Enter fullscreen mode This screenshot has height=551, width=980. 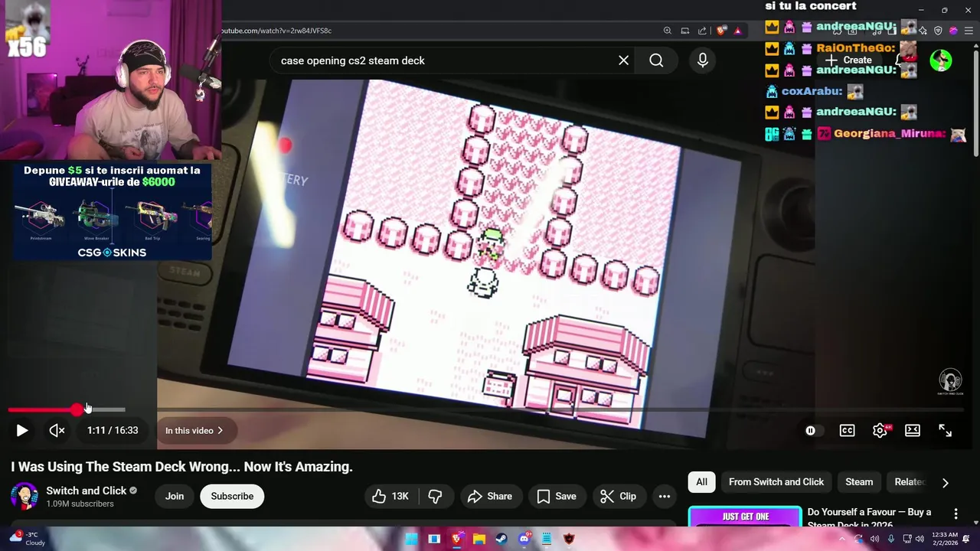(946, 431)
